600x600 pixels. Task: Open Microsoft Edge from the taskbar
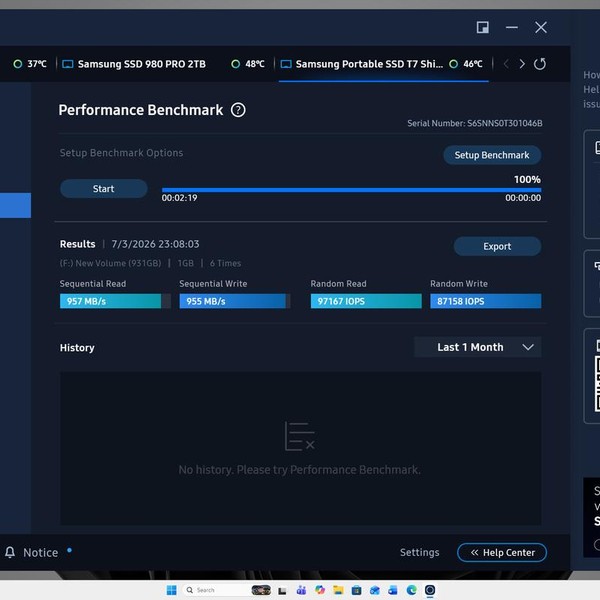[x=412, y=590]
